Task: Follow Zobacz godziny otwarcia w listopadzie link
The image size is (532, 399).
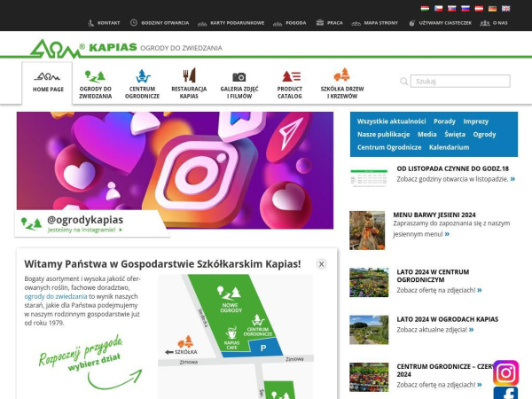Action: pos(456,179)
